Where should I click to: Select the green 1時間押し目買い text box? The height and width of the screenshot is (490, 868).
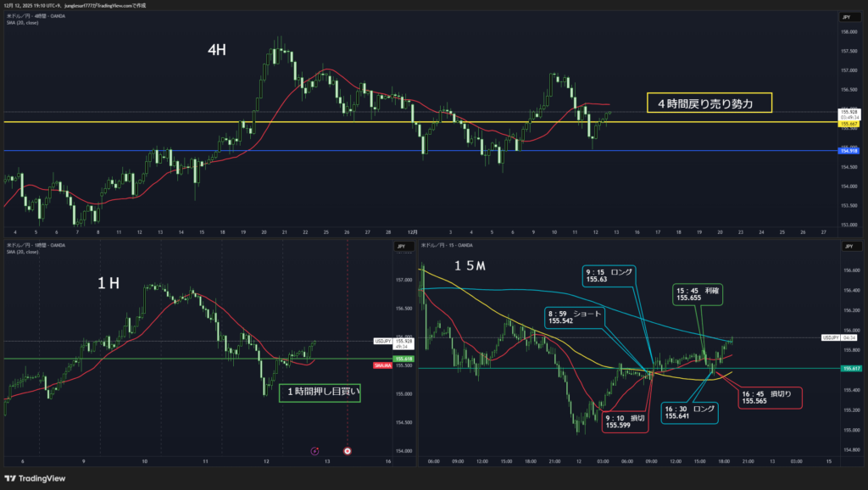coord(320,391)
